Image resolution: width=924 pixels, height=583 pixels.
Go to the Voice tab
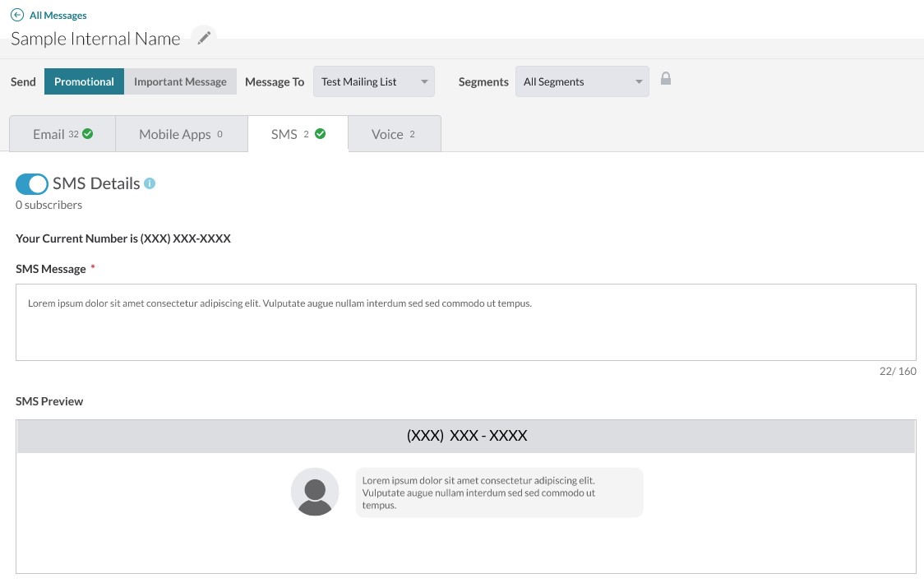(x=395, y=134)
